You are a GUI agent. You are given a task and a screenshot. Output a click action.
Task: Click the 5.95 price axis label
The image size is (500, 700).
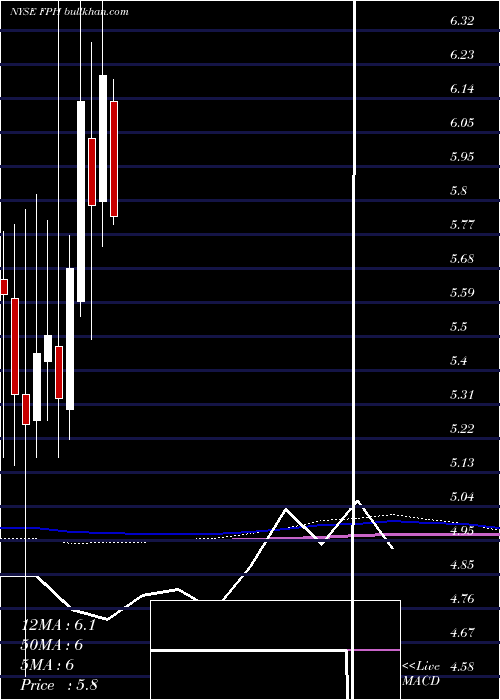pos(462,156)
